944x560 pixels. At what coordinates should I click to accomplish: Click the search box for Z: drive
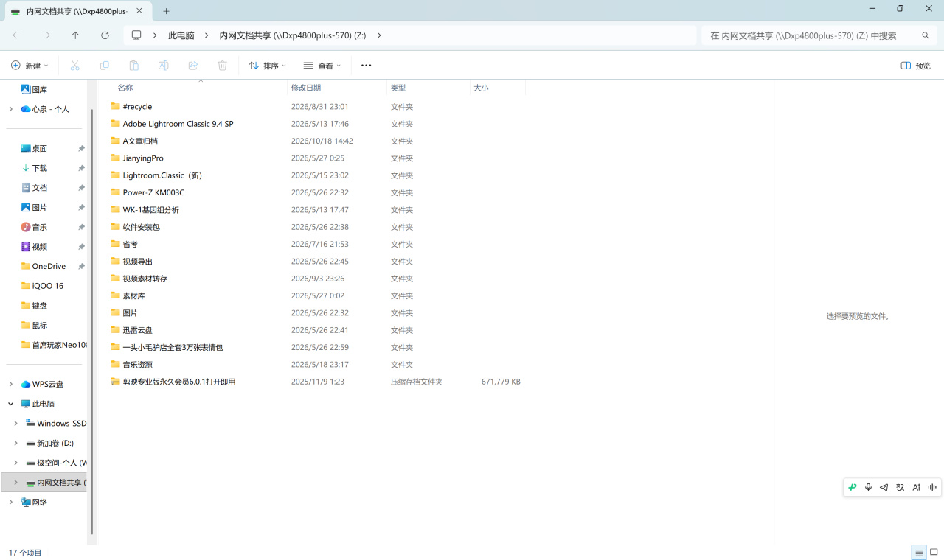[818, 35]
